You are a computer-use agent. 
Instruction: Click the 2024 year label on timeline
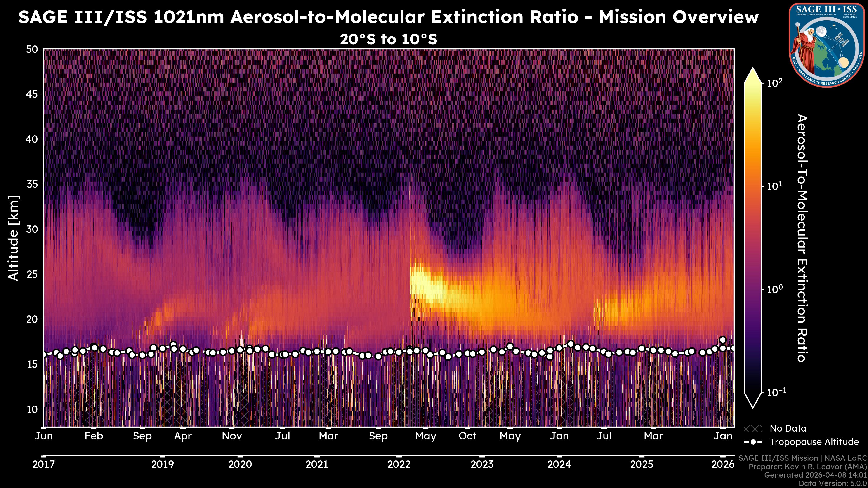tap(559, 465)
